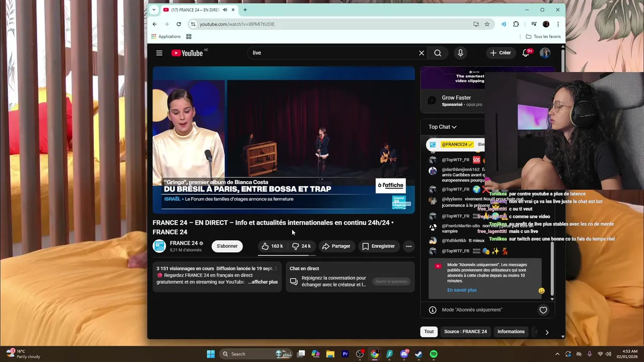Open the YouTube hamburger guide menu
Image resolution: width=644 pixels, height=362 pixels.
[x=159, y=53]
